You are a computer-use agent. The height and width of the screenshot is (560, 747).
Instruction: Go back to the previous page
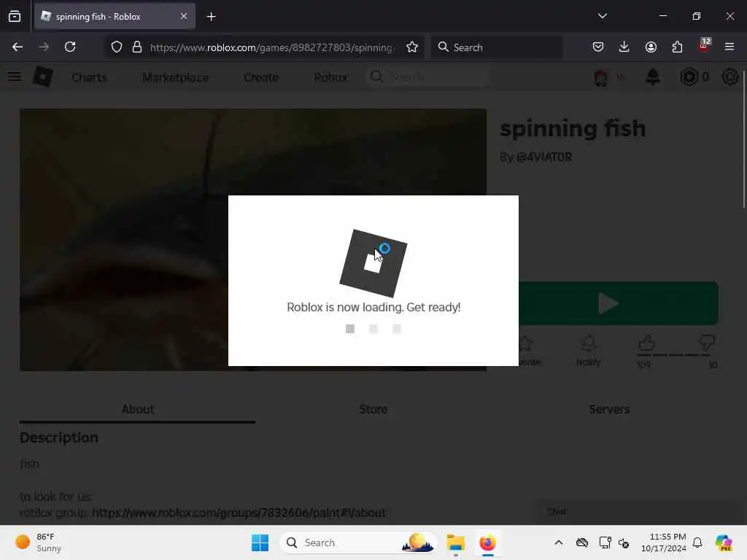coord(18,47)
